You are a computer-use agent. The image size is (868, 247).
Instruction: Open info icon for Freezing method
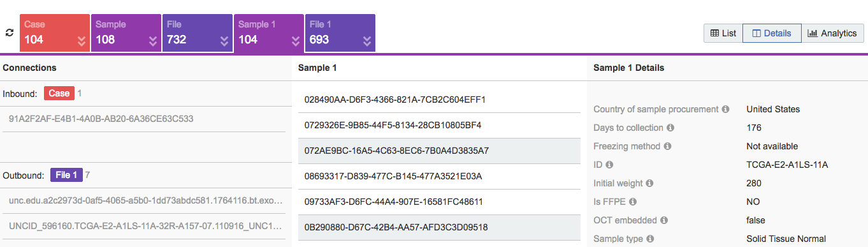point(667,146)
